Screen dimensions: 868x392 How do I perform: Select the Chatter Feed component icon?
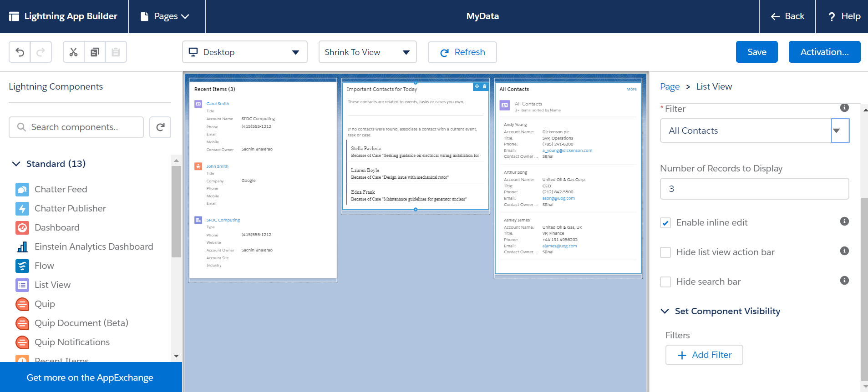[22, 190]
